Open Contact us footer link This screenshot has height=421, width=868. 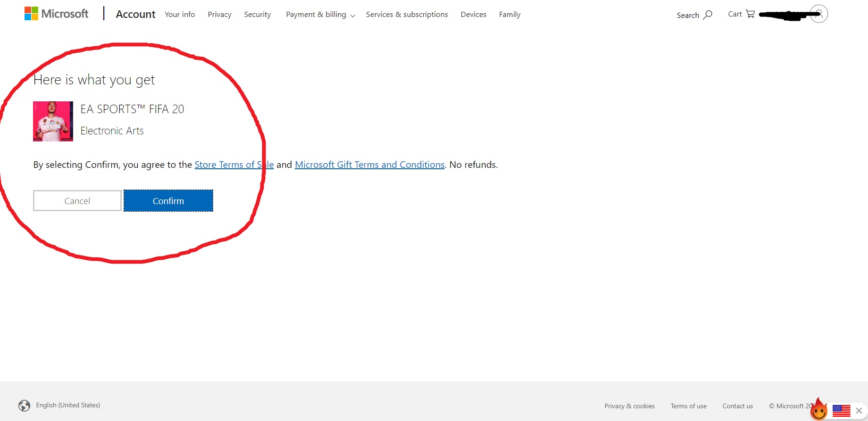click(737, 406)
